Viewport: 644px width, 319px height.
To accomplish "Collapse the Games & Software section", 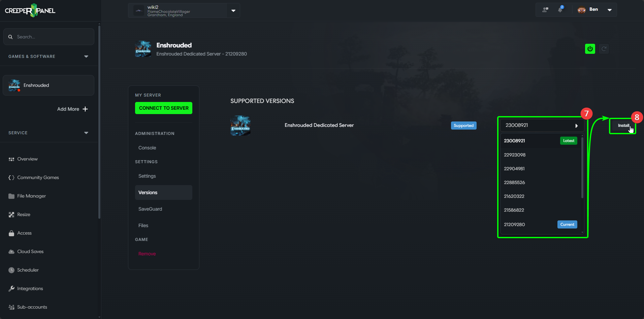I will [86, 57].
